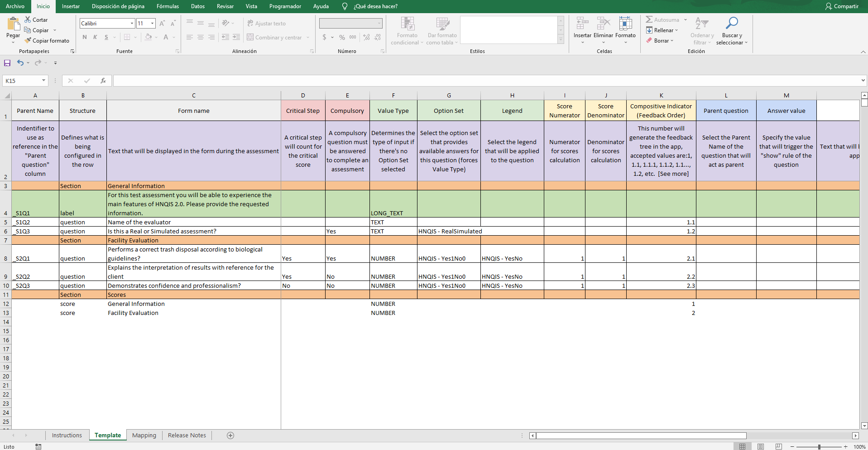Open the Release Notes sheet tab
The height and width of the screenshot is (450, 868).
click(x=187, y=435)
